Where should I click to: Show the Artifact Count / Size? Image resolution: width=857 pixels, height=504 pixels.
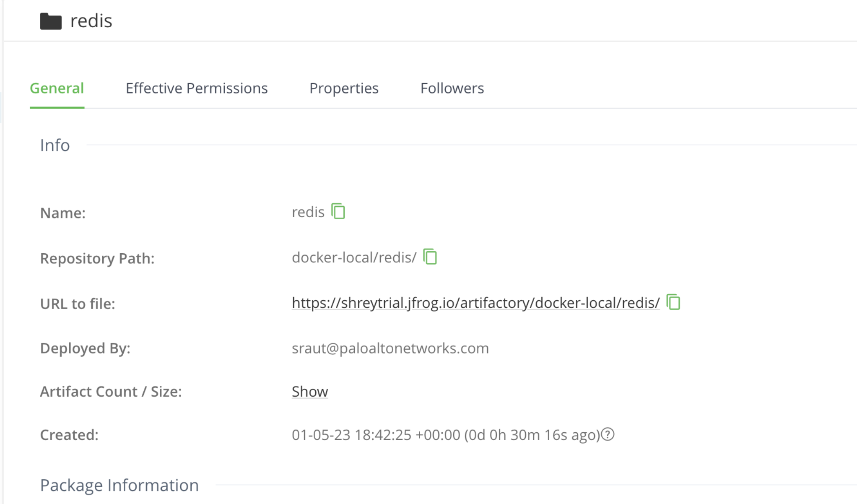pos(309,391)
